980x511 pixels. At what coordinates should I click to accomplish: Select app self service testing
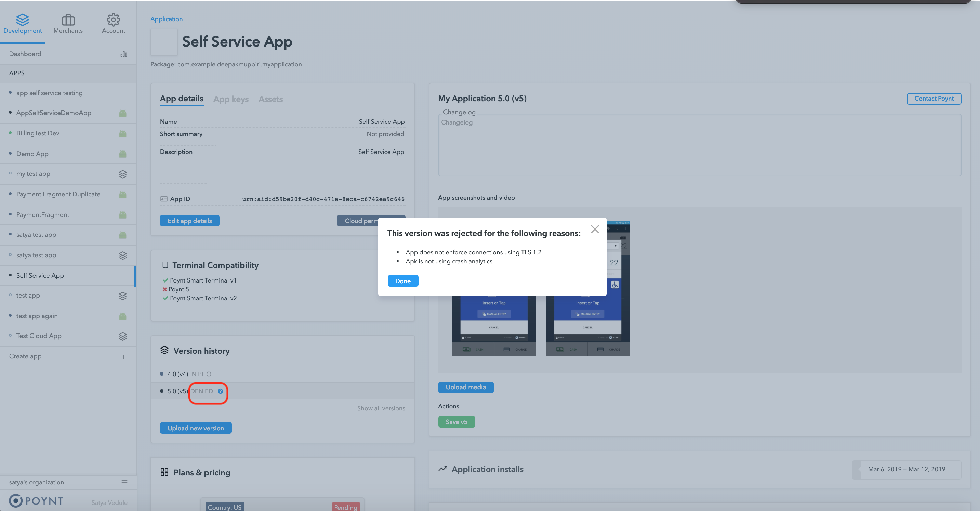68,93
